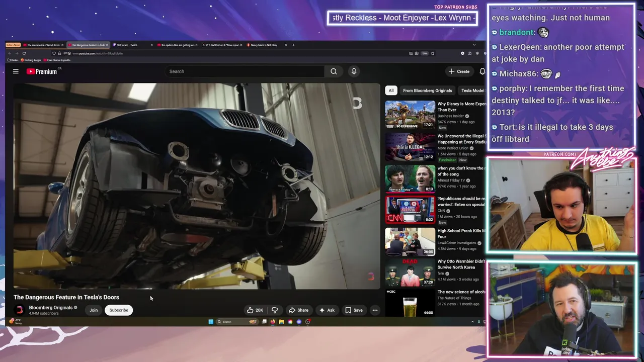644x362 pixels.
Task: Select the Tesla Model chip
Action: 472,90
